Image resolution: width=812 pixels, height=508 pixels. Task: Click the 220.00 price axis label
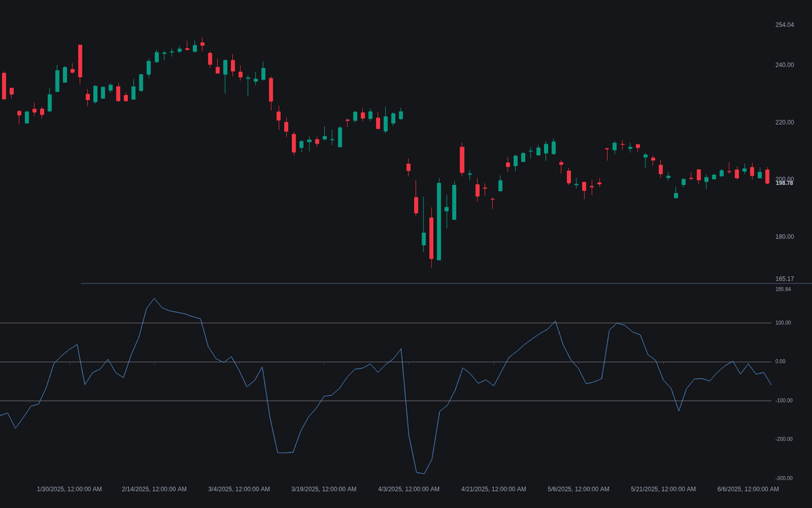point(784,123)
